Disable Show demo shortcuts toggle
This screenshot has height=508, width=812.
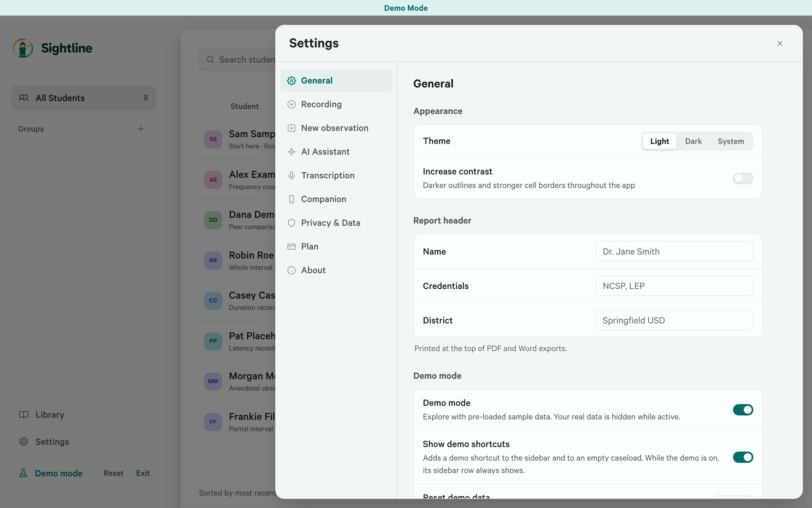coord(743,457)
